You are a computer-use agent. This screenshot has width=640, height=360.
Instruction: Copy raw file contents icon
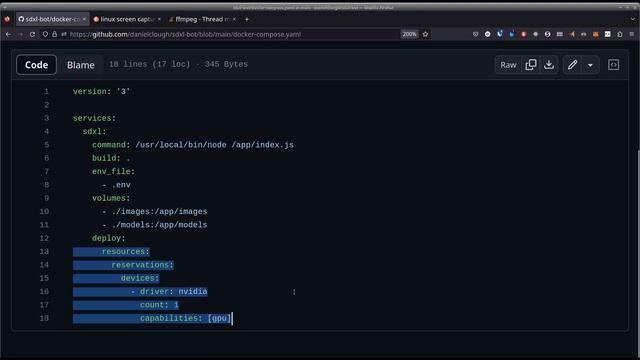[x=531, y=65]
